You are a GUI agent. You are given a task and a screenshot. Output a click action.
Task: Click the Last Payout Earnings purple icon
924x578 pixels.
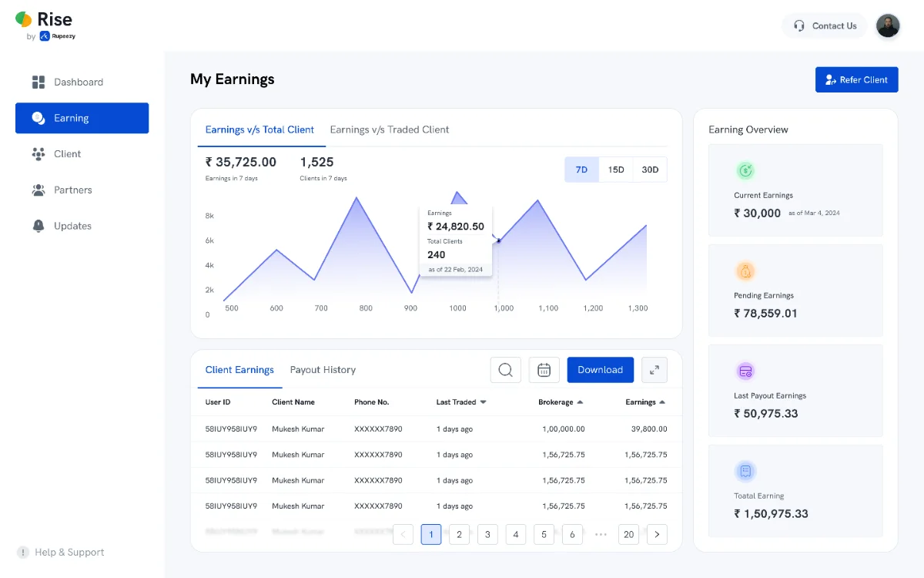(x=745, y=371)
